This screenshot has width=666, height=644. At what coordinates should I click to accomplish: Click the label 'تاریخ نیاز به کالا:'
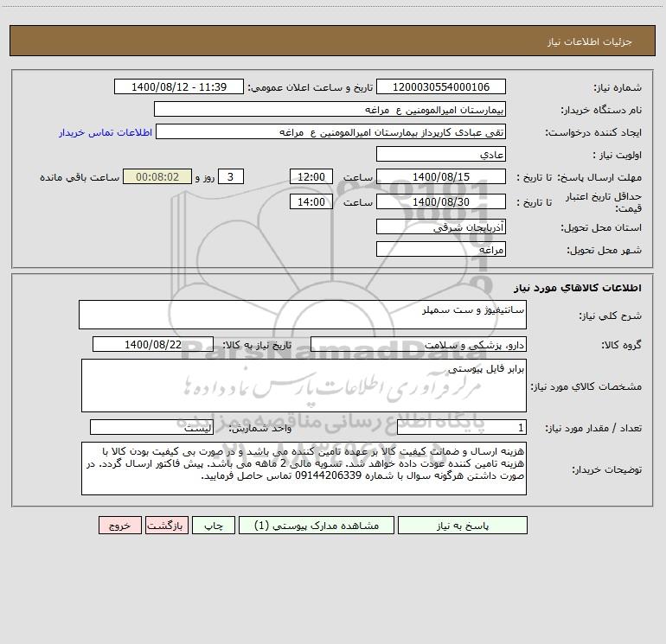point(257,345)
